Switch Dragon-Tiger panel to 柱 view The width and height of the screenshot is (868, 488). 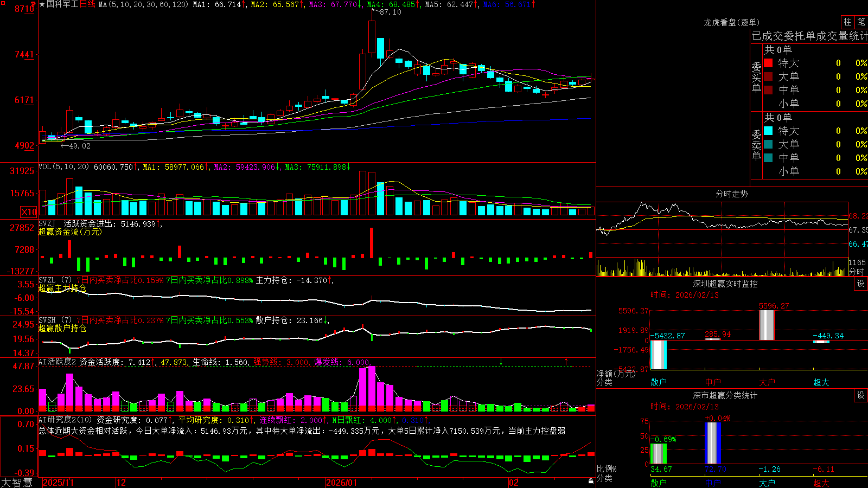847,22
